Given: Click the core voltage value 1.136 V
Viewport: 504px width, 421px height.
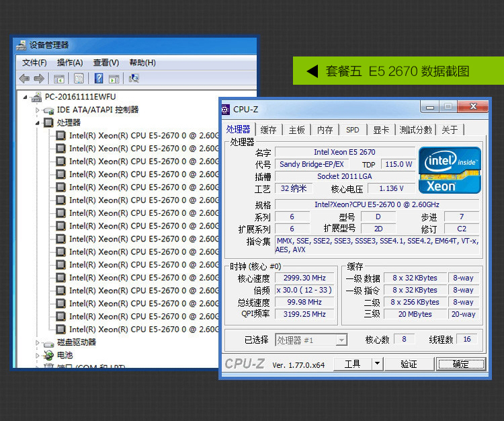Looking at the screenshot, I should pyautogui.click(x=391, y=188).
